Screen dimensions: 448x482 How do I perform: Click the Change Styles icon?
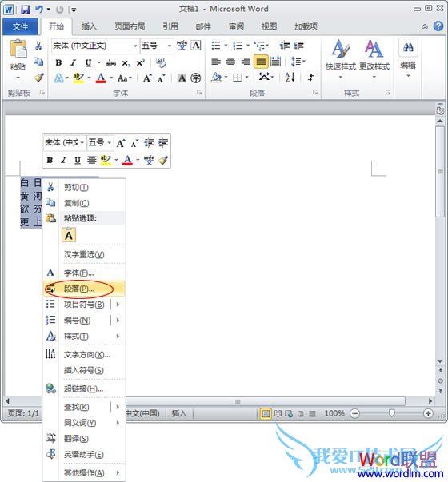[374, 58]
